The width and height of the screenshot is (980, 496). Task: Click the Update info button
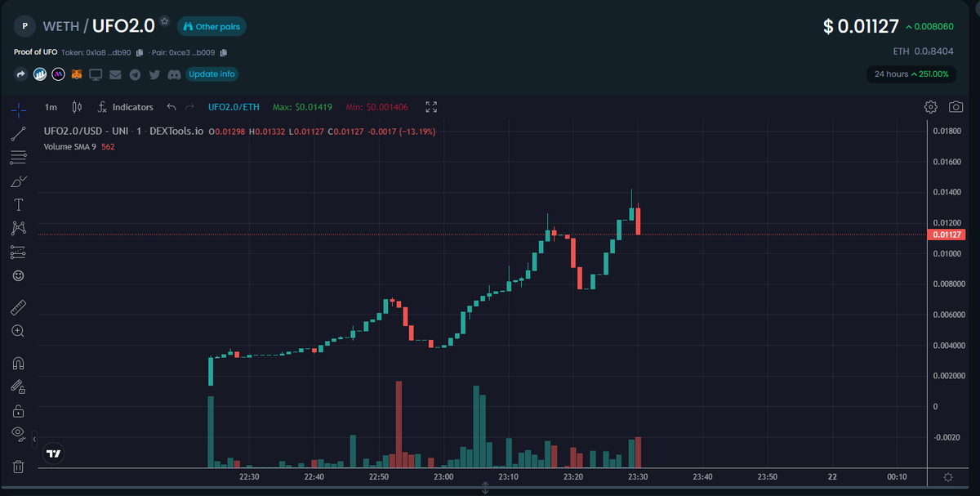tap(212, 74)
